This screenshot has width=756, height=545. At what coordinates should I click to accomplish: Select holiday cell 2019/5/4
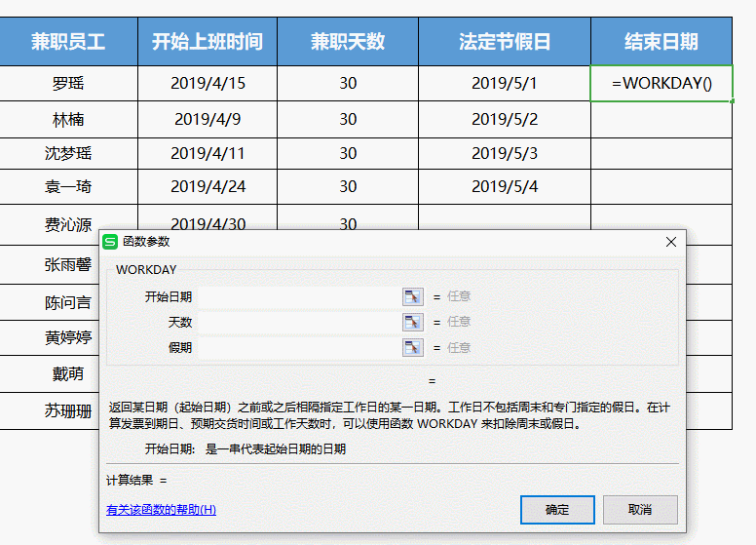(x=504, y=186)
